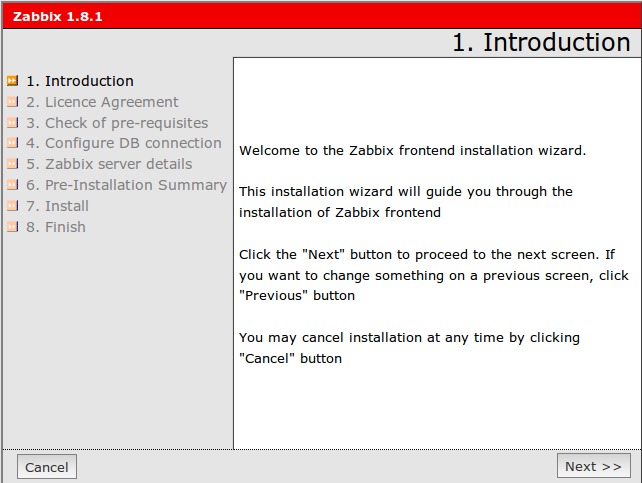Go to '4. Configure DB connection' step
Viewport: 642px width, 483px height.
(x=124, y=143)
